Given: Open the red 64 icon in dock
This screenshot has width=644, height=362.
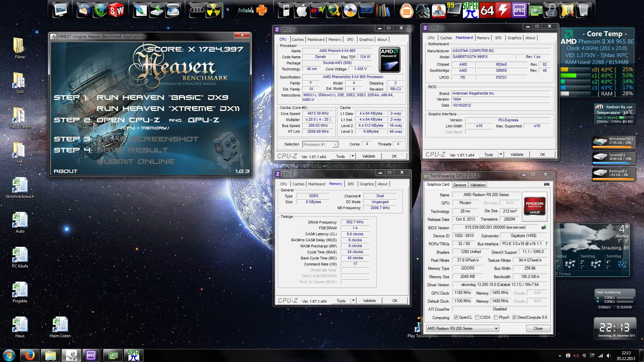Looking at the screenshot, I should click(487, 10).
